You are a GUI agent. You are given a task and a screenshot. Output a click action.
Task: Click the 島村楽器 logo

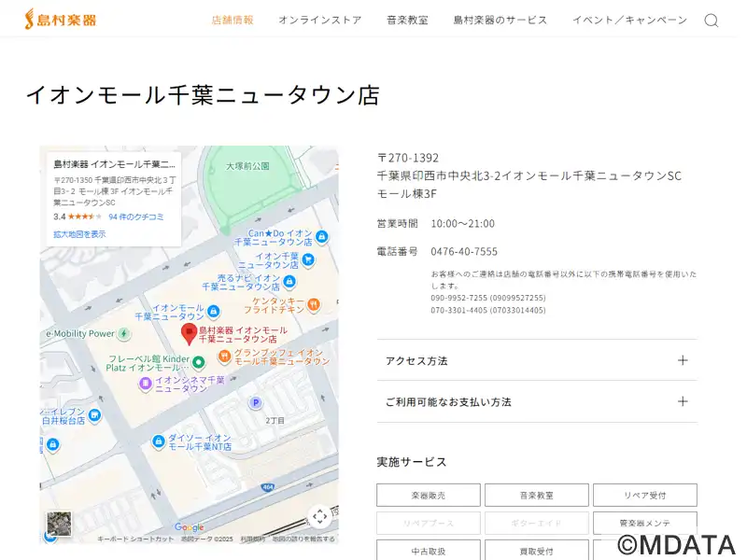pyautogui.click(x=61, y=20)
